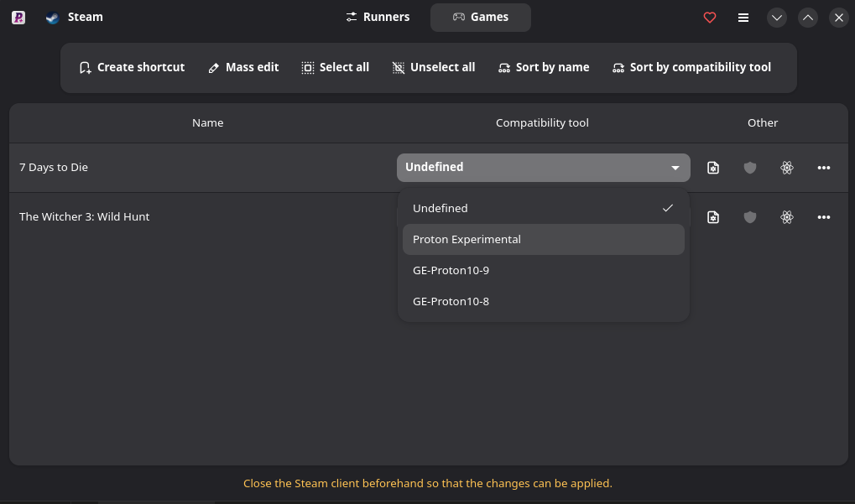Click the Steam launcher icon in header
The image size is (855, 504).
(x=52, y=18)
